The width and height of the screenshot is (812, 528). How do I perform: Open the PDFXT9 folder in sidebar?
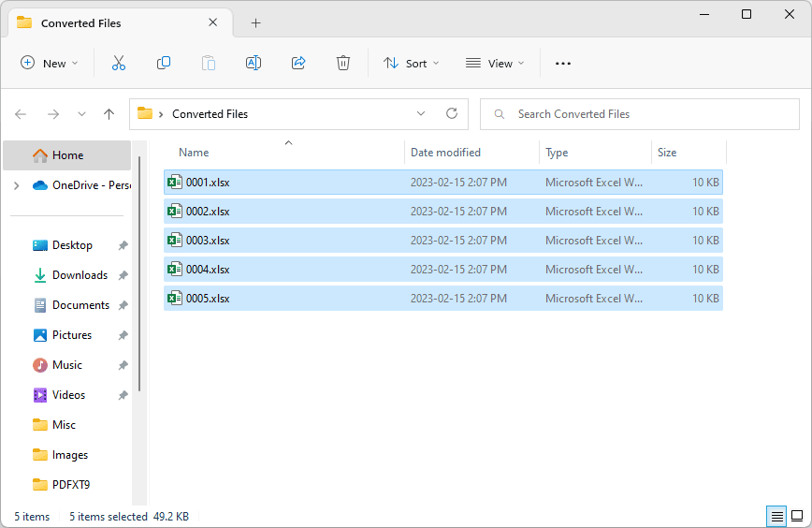coord(71,486)
